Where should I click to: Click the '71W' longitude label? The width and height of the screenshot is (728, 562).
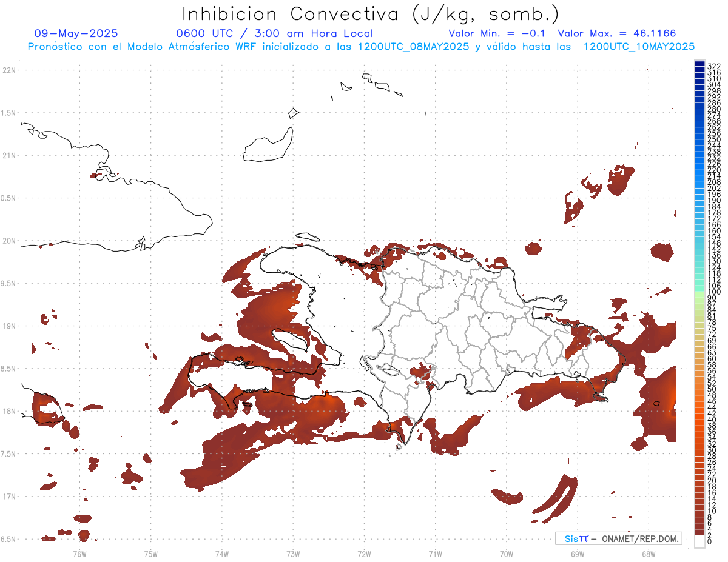point(435,554)
